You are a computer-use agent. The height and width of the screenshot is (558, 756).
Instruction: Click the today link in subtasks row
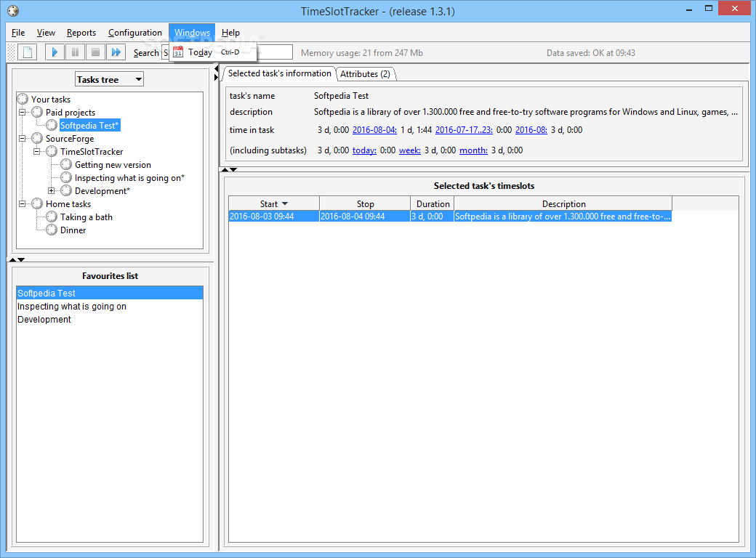[364, 150]
